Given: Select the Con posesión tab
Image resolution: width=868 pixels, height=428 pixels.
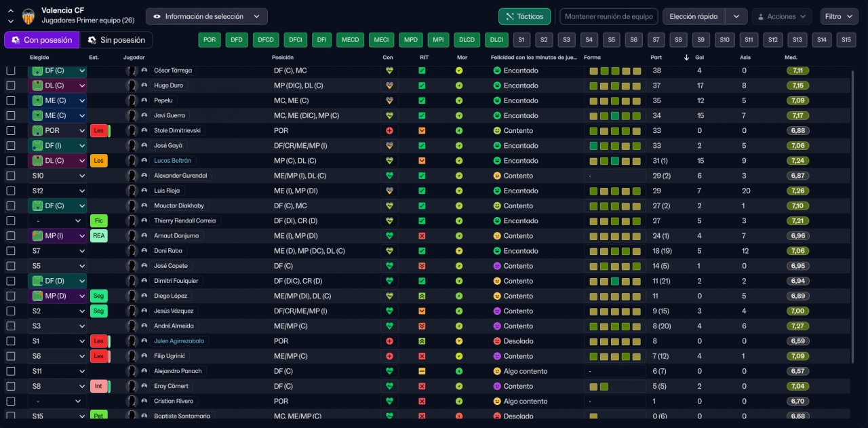Looking at the screenshot, I should (x=41, y=40).
